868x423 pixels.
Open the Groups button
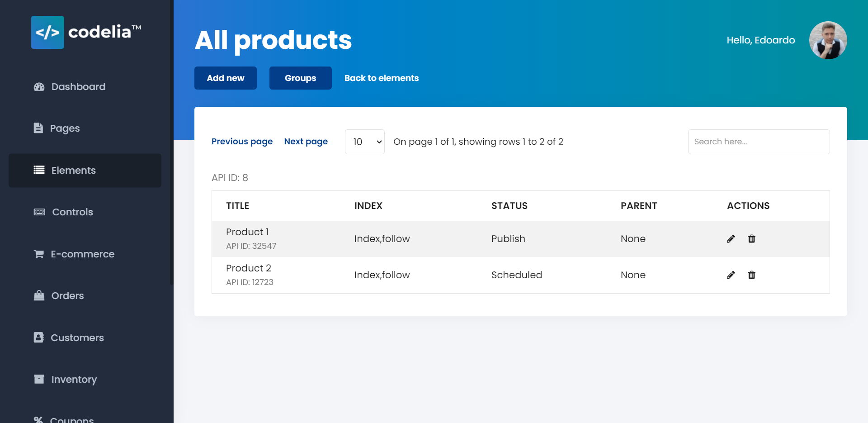tap(300, 78)
